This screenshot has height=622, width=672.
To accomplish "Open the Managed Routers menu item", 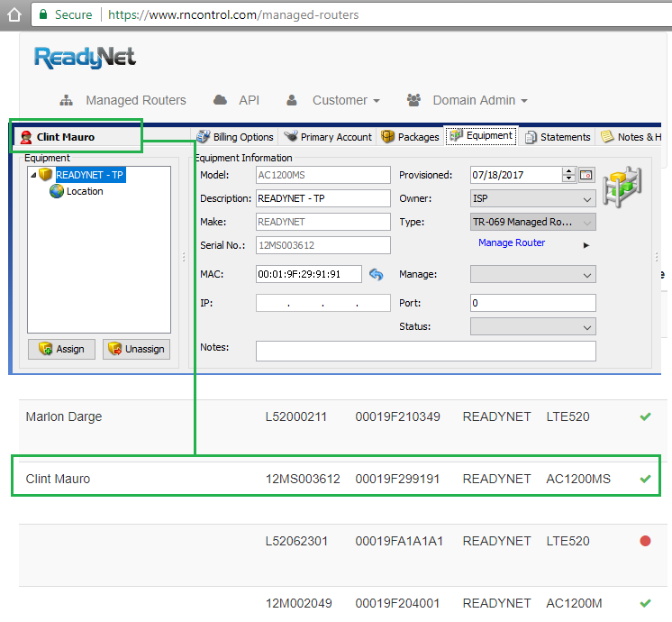I will [x=135, y=100].
